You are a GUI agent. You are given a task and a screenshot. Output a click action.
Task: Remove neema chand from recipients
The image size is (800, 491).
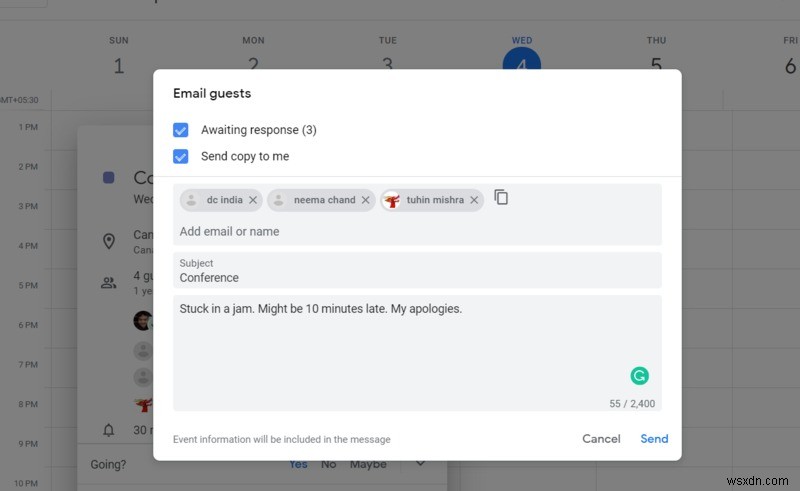365,200
